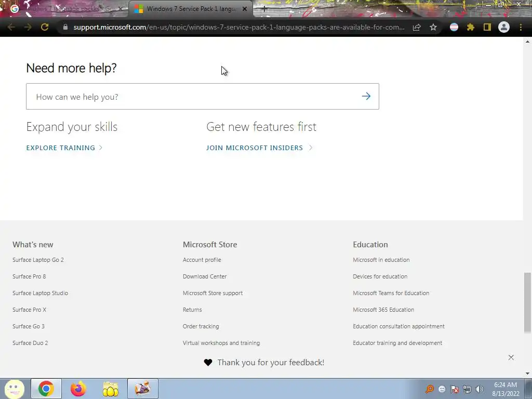The image size is (532, 399).
Task: Open Surface Laptop Go 2 link
Action: pos(38,260)
